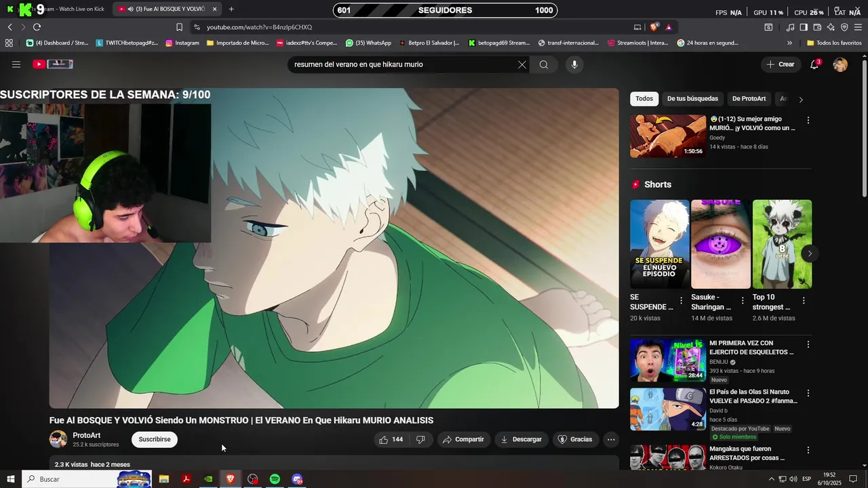Open the Todos los favoritos folder
The width and height of the screenshot is (868, 488).
coord(834,43)
